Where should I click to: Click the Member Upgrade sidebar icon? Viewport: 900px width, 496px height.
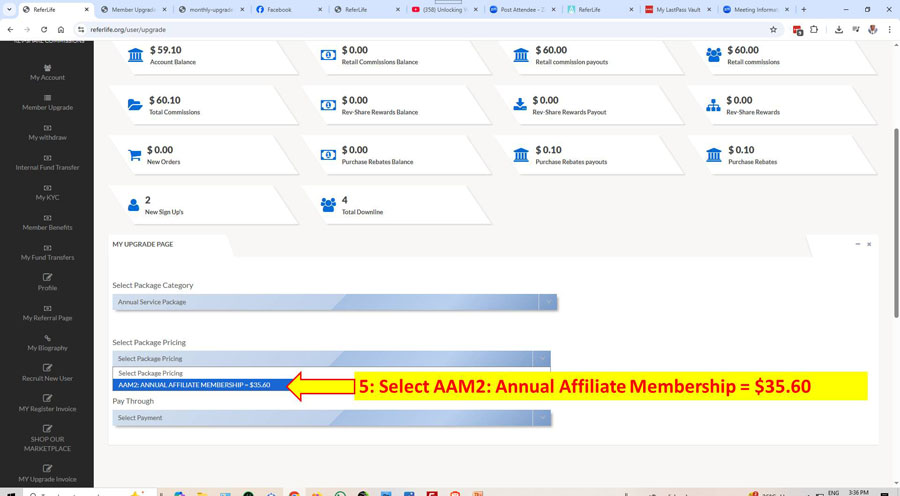47,98
